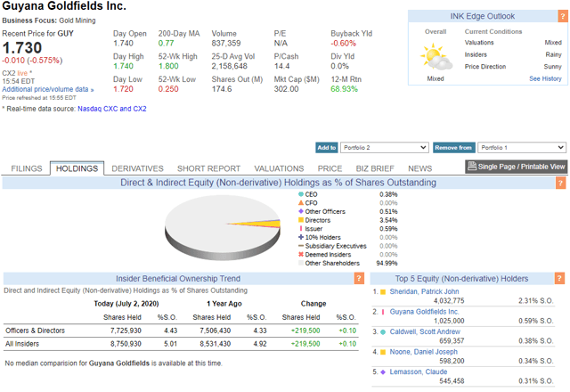This screenshot has width=570, height=392.
Task: Click the Remove from button
Action: click(x=453, y=147)
